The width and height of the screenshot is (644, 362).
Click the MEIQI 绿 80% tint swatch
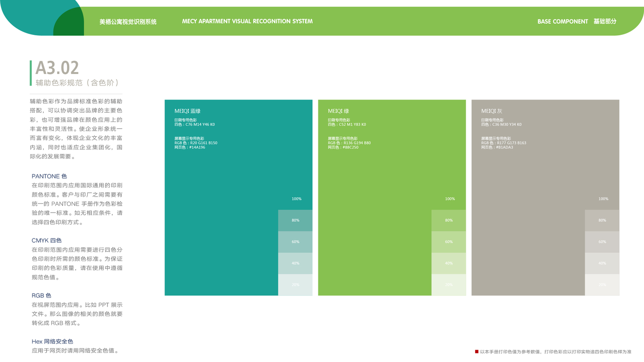click(x=449, y=221)
